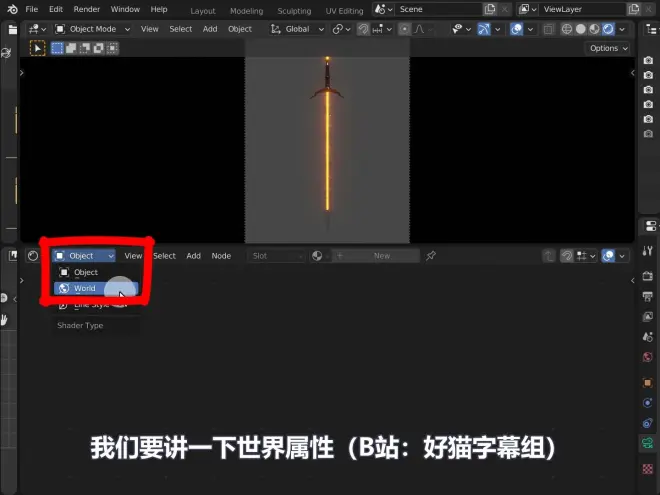Image resolution: width=660 pixels, height=495 pixels.
Task: Open the Object Mode dropdown
Action: 93,29
